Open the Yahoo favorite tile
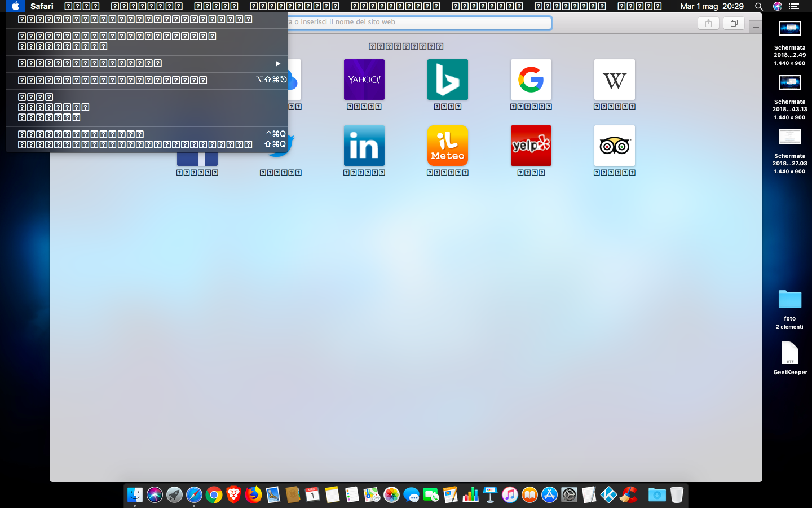The width and height of the screenshot is (812, 508). 364,80
